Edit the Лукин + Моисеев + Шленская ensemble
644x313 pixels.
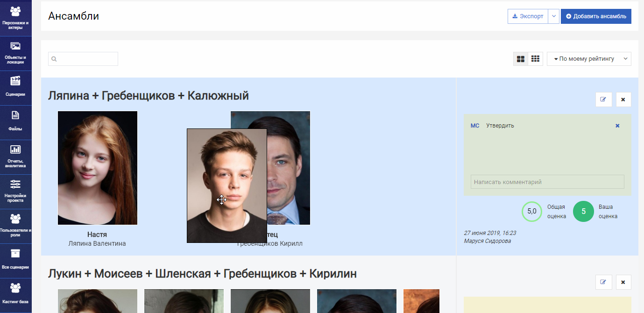603,282
